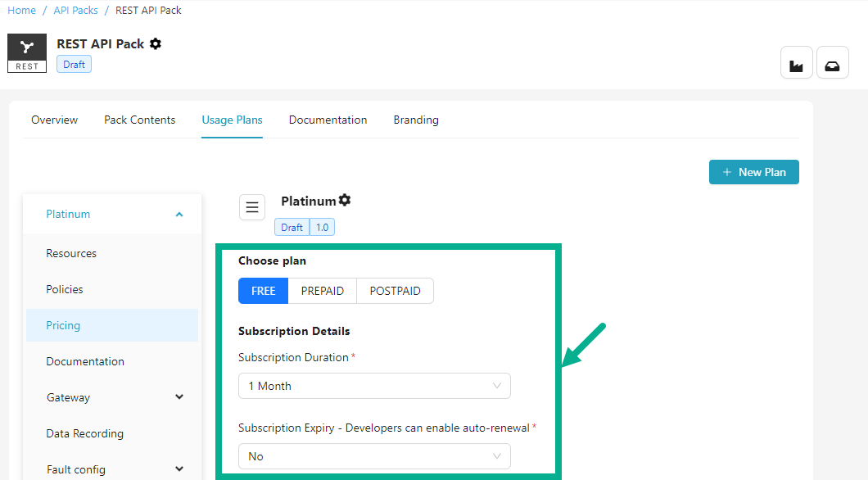Select Policies in the plan sidebar
Viewport: 868px width, 480px height.
pyautogui.click(x=65, y=289)
